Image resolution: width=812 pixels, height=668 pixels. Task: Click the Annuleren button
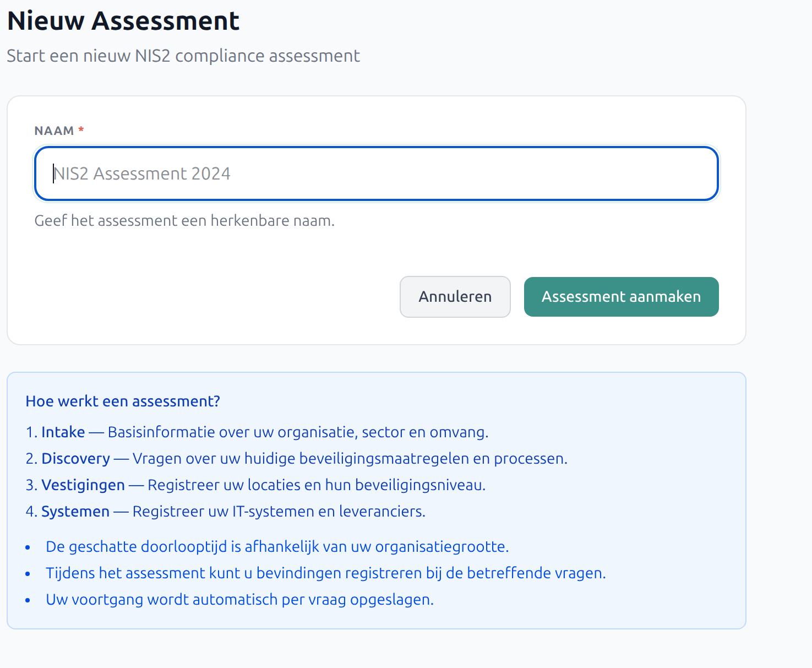(455, 297)
